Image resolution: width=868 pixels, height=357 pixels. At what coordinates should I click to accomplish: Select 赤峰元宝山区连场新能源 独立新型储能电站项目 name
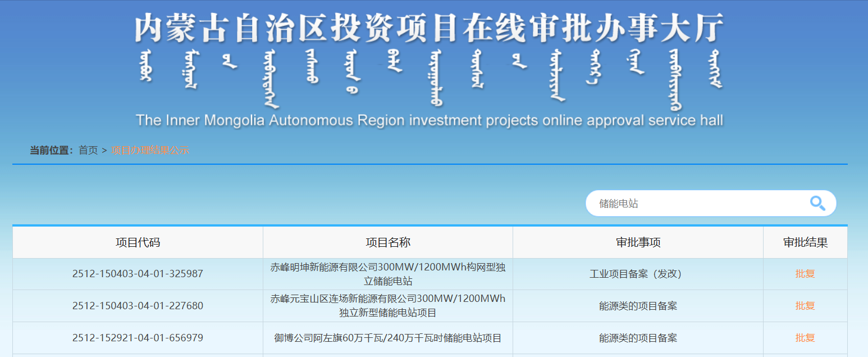click(x=388, y=306)
